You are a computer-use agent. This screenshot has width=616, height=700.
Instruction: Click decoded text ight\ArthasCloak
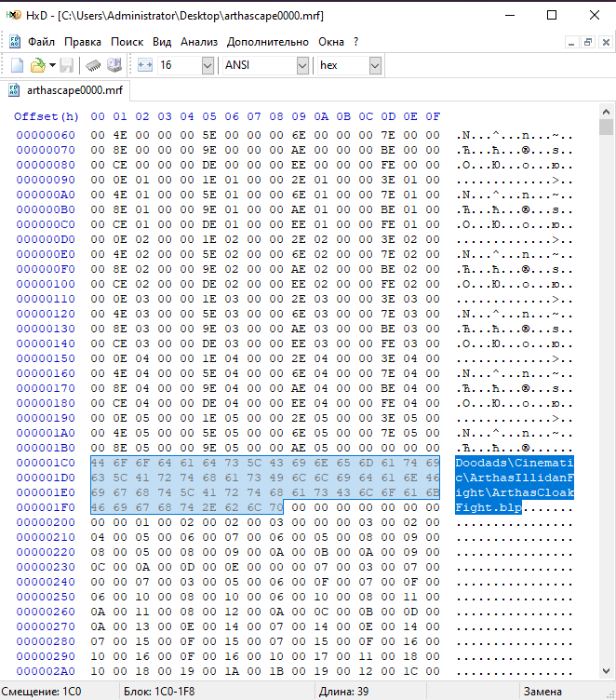pyautogui.click(x=515, y=492)
